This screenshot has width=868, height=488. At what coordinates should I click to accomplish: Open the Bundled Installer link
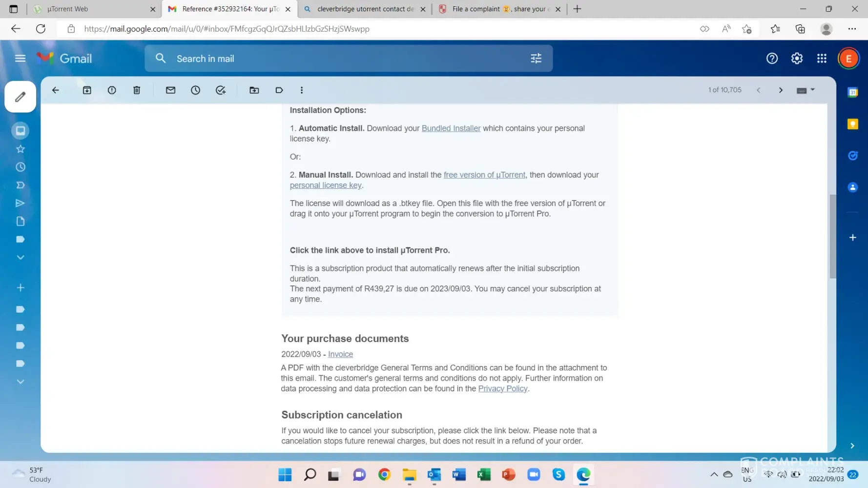click(x=451, y=128)
